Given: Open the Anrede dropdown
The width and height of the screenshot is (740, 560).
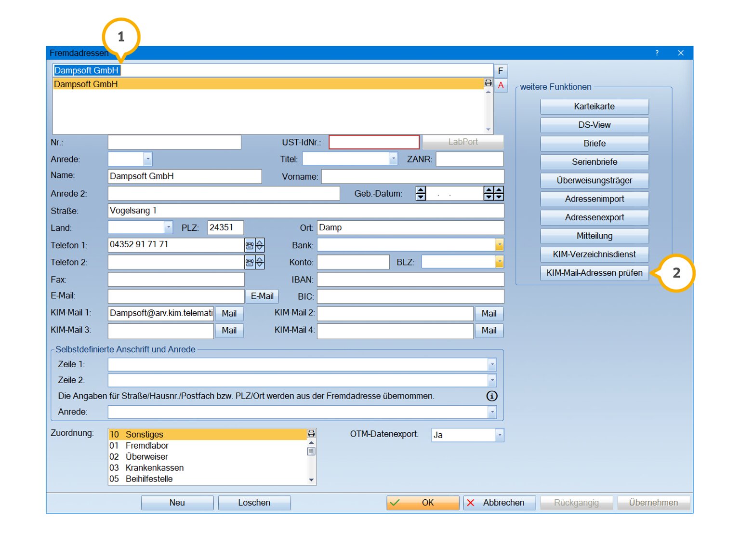Looking at the screenshot, I should tap(147, 159).
